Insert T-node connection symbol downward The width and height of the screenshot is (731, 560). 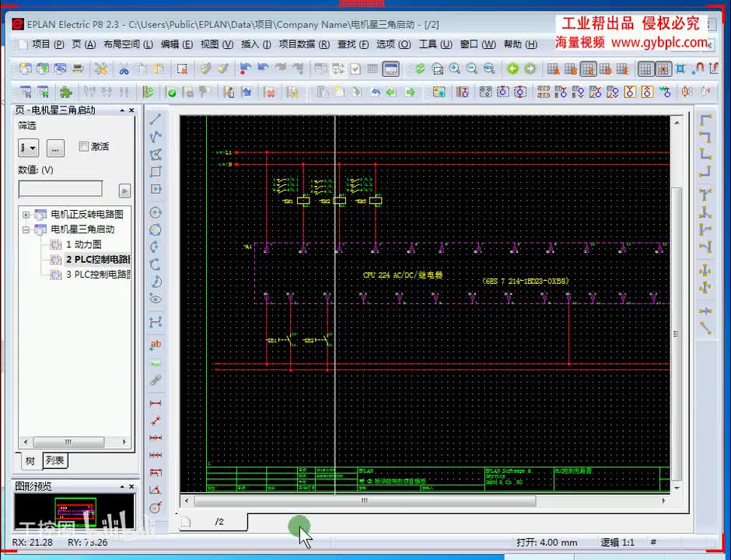(x=705, y=194)
